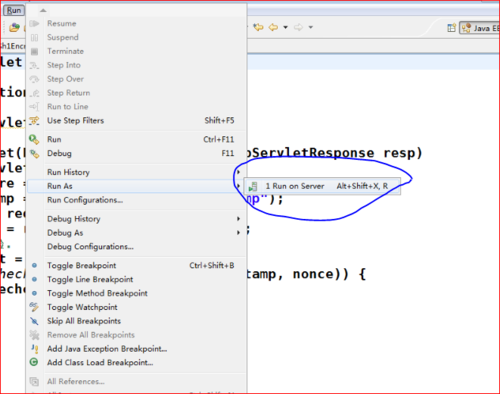This screenshot has height=394, width=500.
Task: Click the Java Exception Breakpoint icon
Action: click(x=34, y=349)
